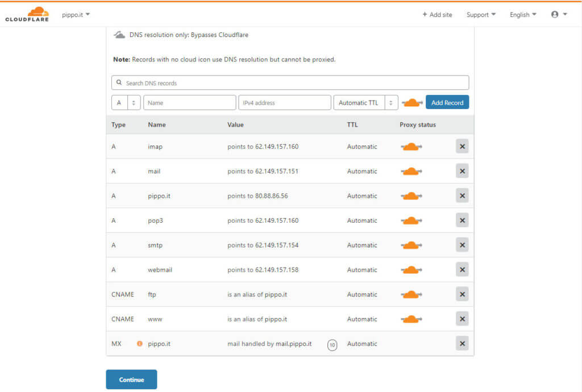Toggle proxy status for new record
This screenshot has height=392, width=582.
412,103
